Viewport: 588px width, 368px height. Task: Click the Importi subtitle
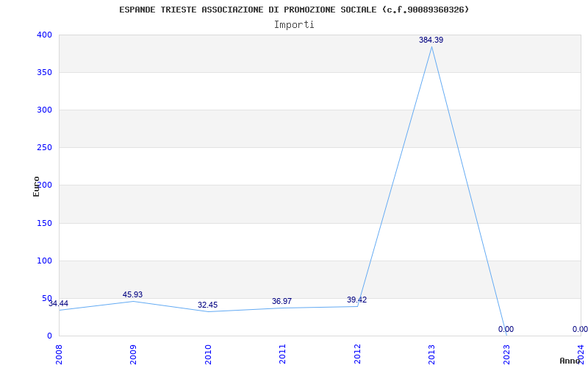[294, 25]
